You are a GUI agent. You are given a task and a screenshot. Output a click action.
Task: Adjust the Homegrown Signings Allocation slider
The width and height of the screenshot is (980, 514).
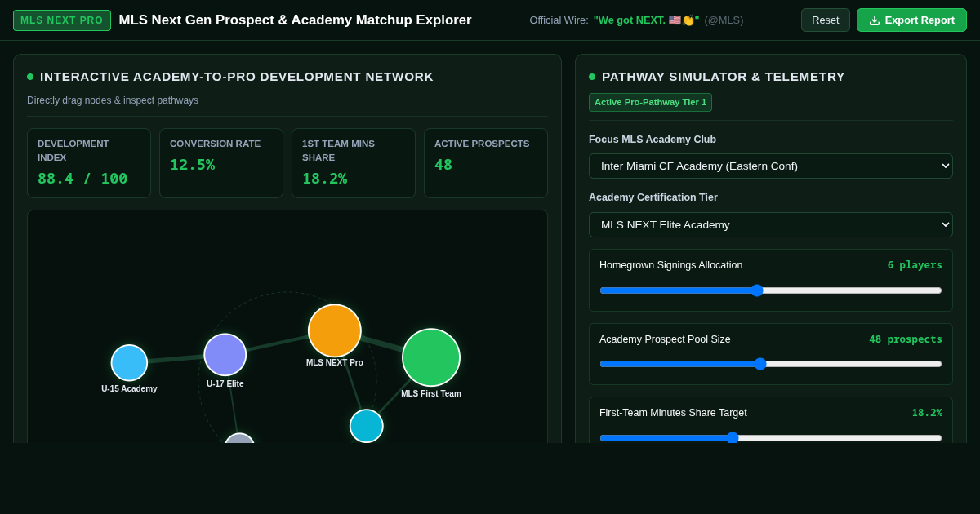(771, 290)
